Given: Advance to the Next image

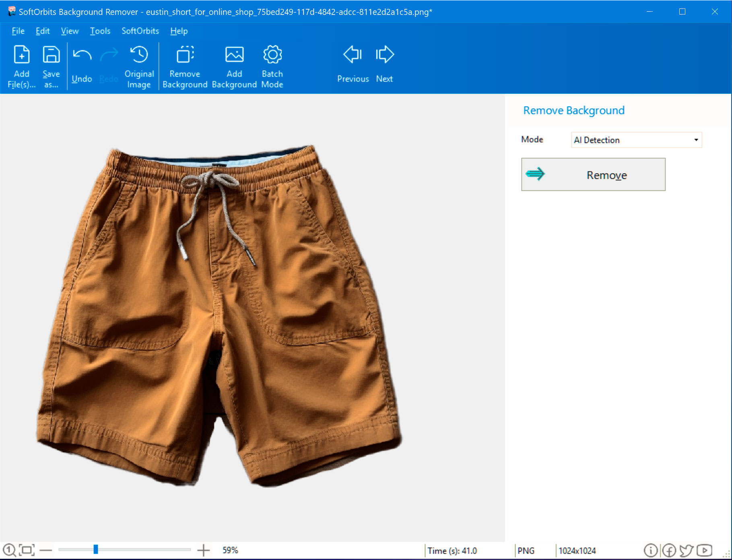Looking at the screenshot, I should click(x=384, y=64).
